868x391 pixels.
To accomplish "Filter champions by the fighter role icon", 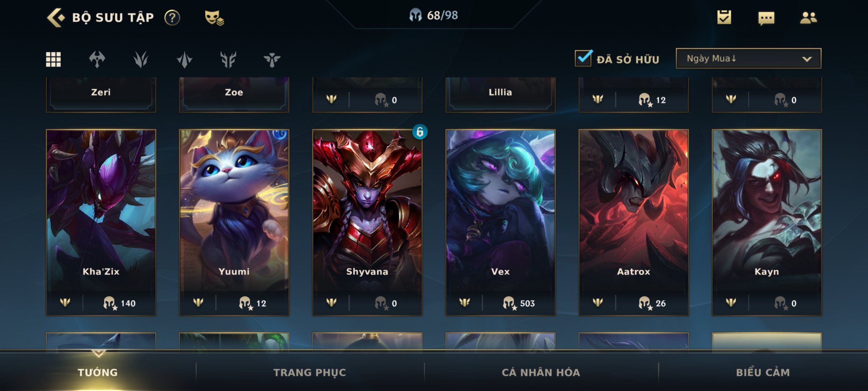I will point(97,59).
